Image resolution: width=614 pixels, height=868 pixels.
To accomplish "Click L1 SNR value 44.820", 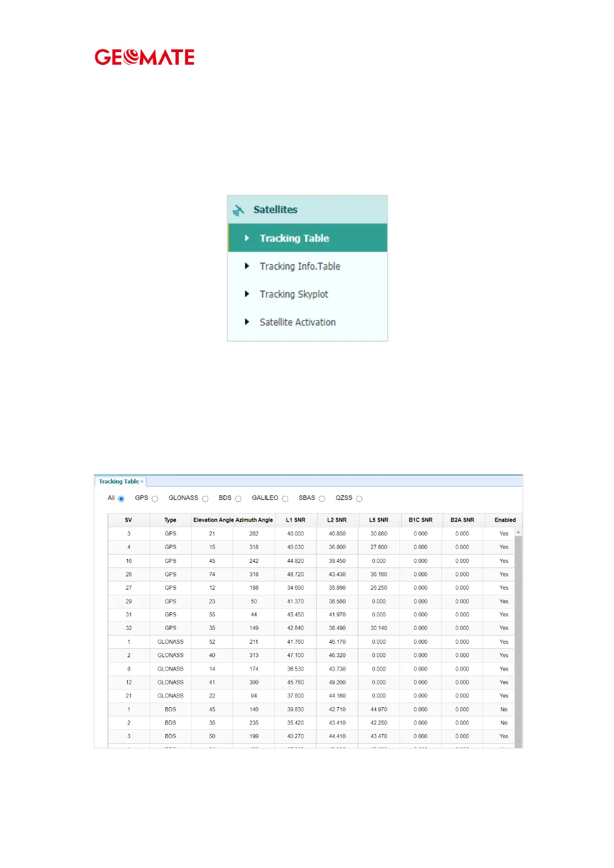I will point(295,561).
